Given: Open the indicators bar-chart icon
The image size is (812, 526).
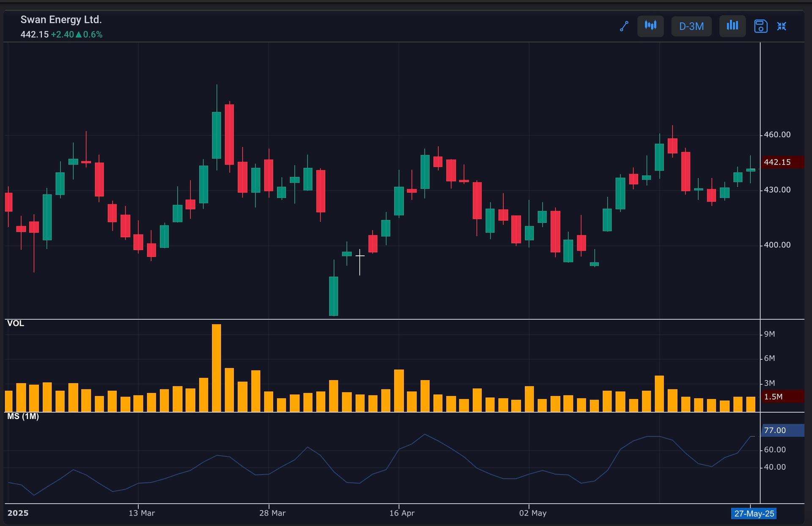Looking at the screenshot, I should coord(732,26).
